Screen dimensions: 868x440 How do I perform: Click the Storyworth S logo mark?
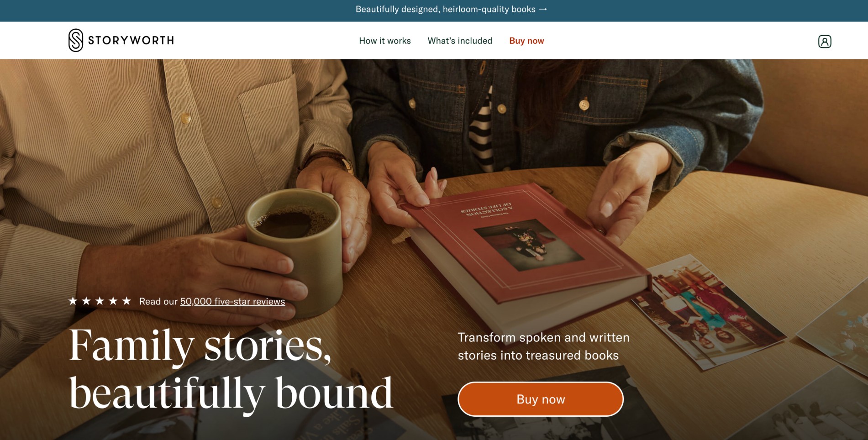click(x=76, y=40)
